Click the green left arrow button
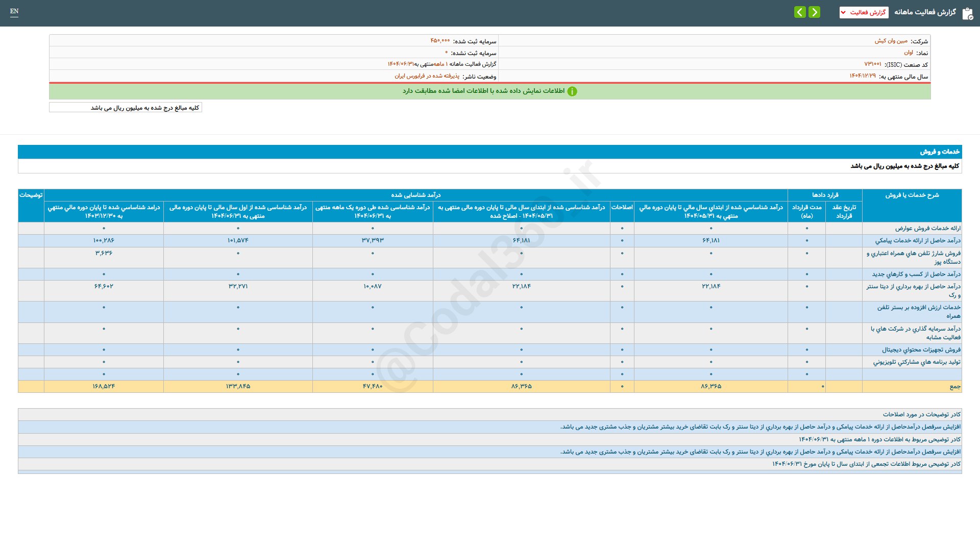980x551 pixels. pyautogui.click(x=800, y=12)
